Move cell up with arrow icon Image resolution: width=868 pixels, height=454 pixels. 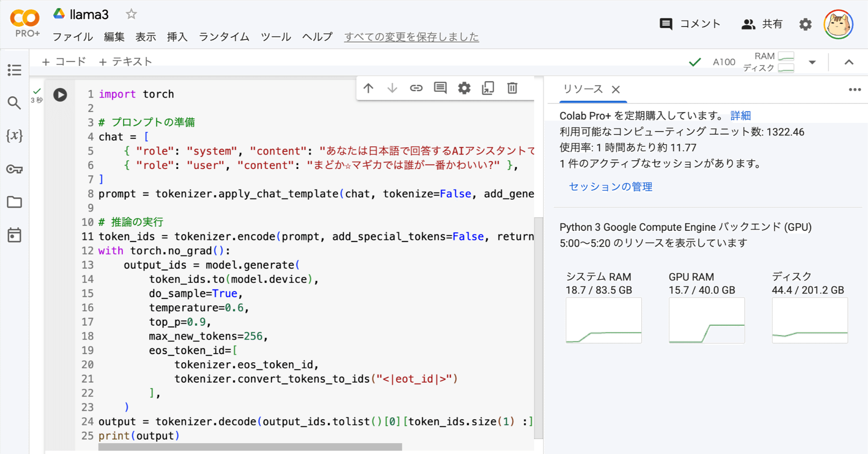[368, 88]
